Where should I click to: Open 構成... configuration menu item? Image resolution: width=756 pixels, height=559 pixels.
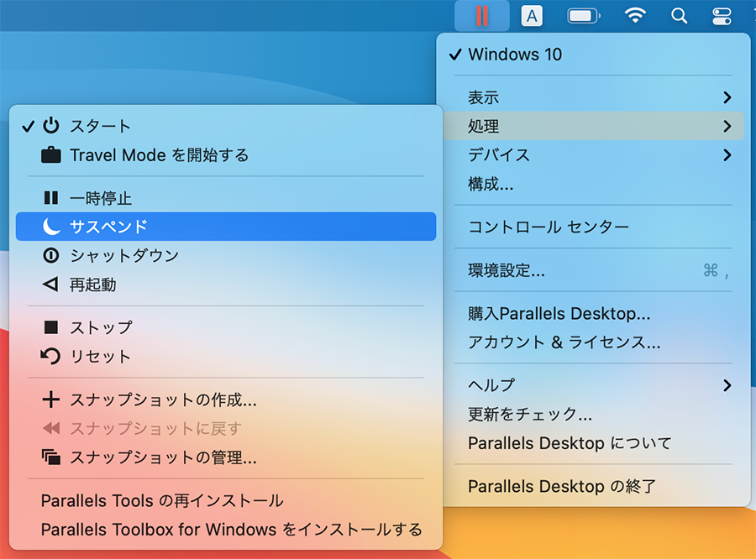(594, 184)
